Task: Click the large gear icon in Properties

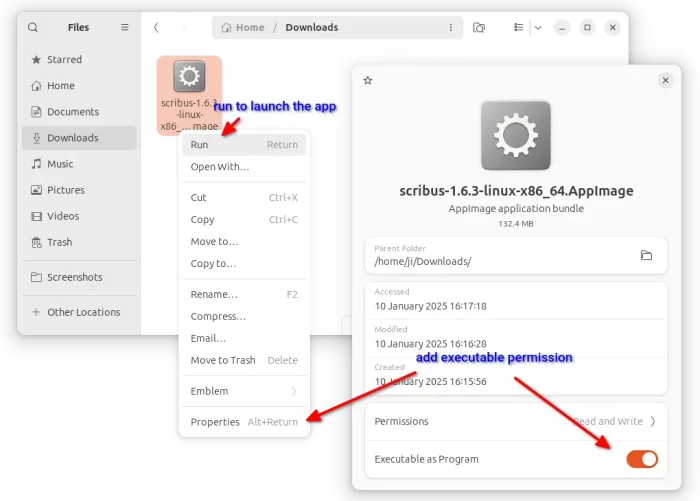Action: tap(516, 135)
